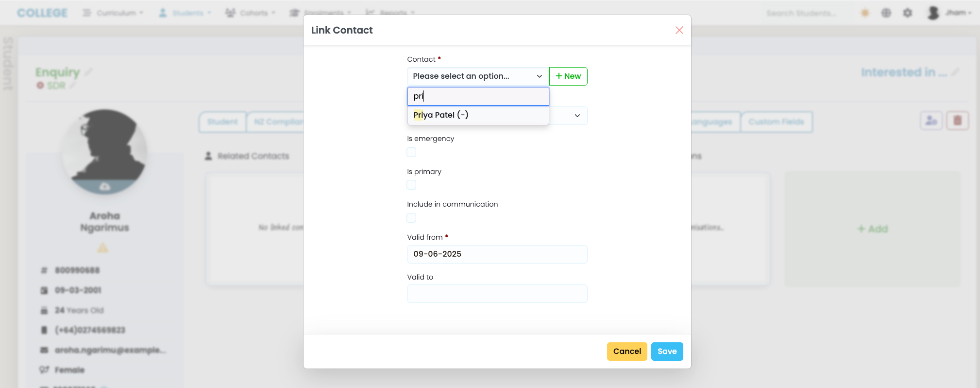Image resolution: width=980 pixels, height=388 pixels.
Task: Click the red delete trash icon
Action: click(958, 121)
